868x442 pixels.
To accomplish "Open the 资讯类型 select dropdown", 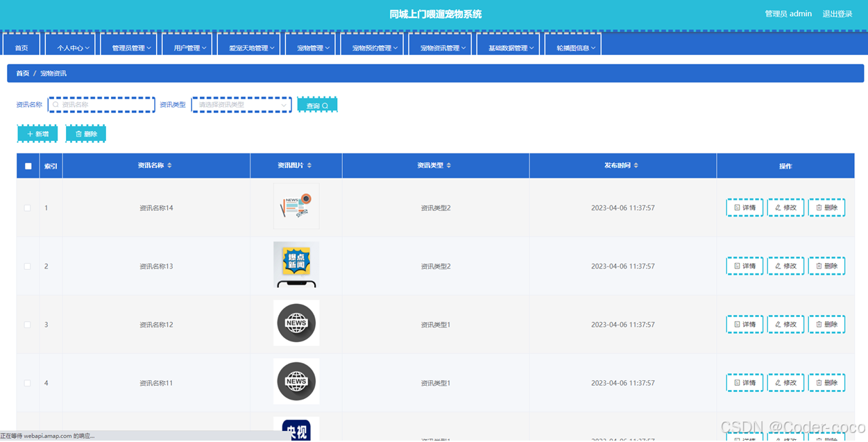I will 241,105.
